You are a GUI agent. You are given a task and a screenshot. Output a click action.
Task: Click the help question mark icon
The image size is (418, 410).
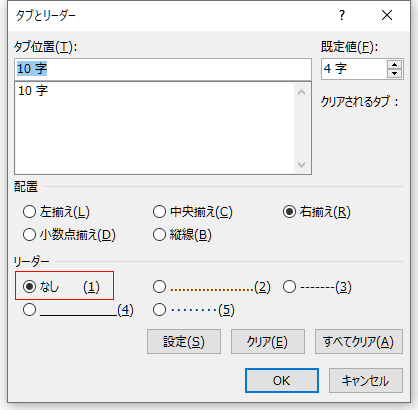point(342,15)
